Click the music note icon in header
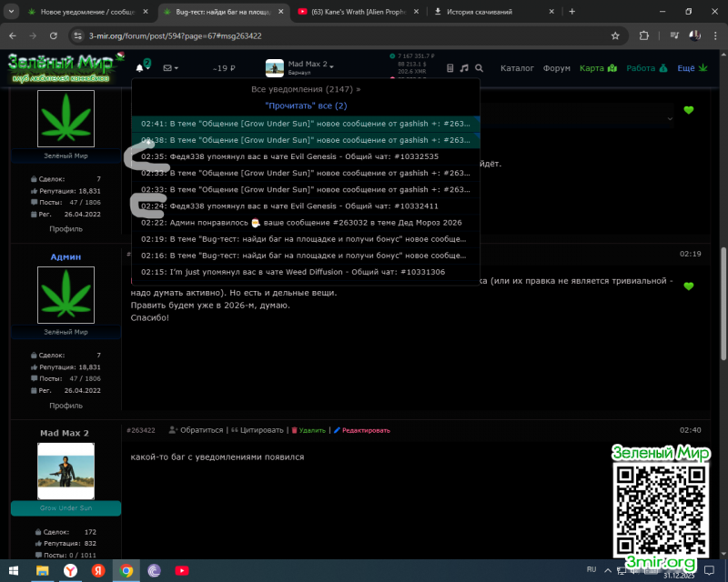The width and height of the screenshot is (728, 582). [x=464, y=68]
